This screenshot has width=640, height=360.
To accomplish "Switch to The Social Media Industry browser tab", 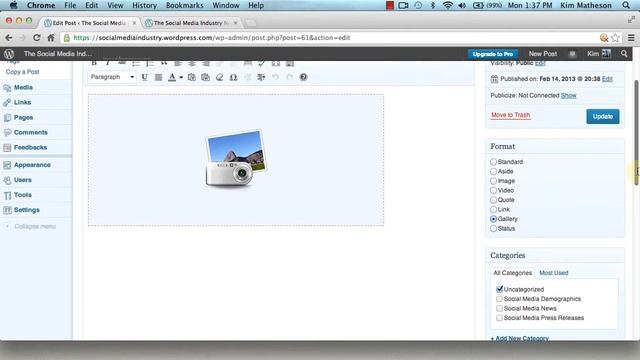I will [x=192, y=23].
